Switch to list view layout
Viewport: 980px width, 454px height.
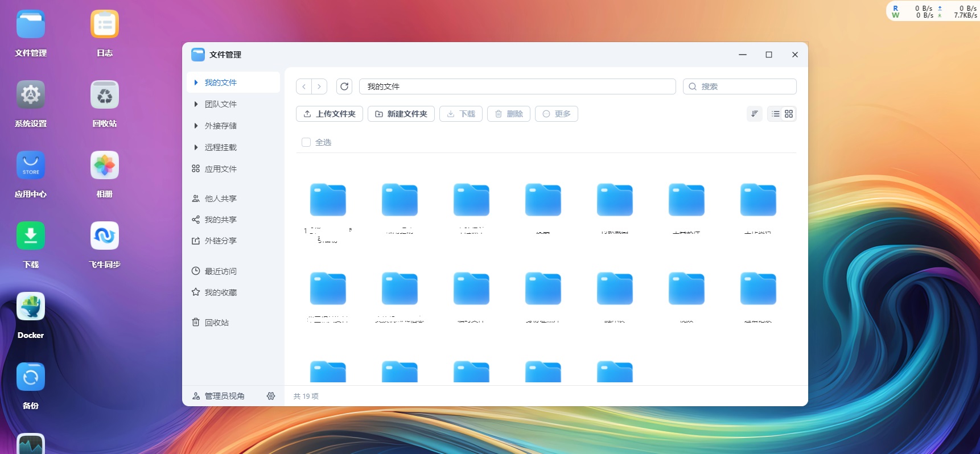(x=775, y=114)
